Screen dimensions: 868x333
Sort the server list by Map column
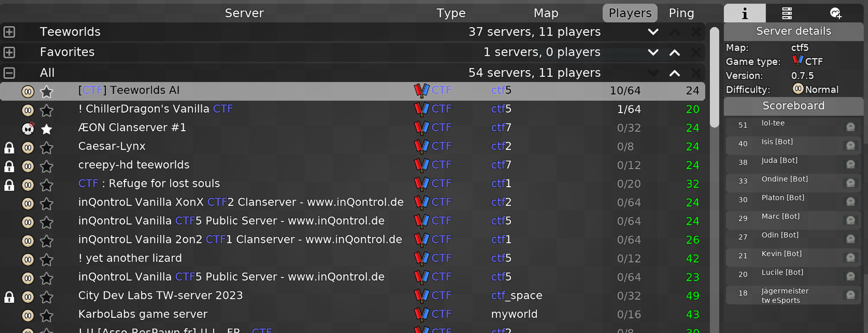pyautogui.click(x=546, y=13)
